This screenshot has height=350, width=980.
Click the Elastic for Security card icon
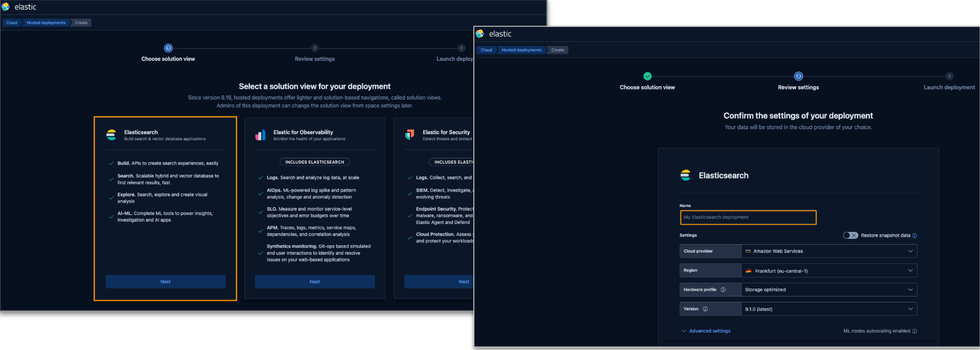pos(410,134)
